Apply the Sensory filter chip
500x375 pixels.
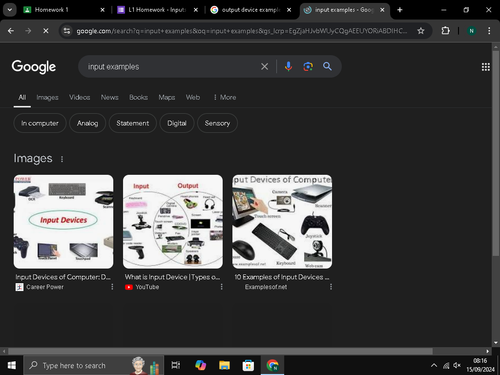[217, 123]
